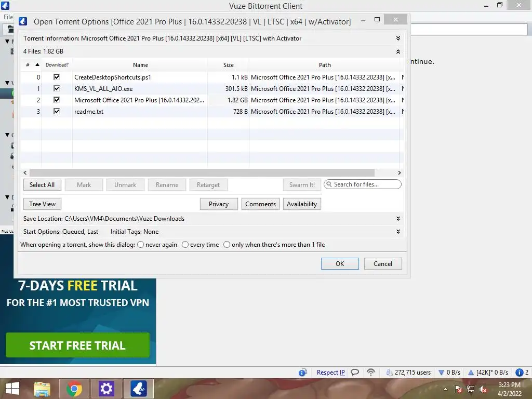Click the Vuze frog icon in dialog title bar
Screen dimensions: 532x399
[x=23, y=21]
